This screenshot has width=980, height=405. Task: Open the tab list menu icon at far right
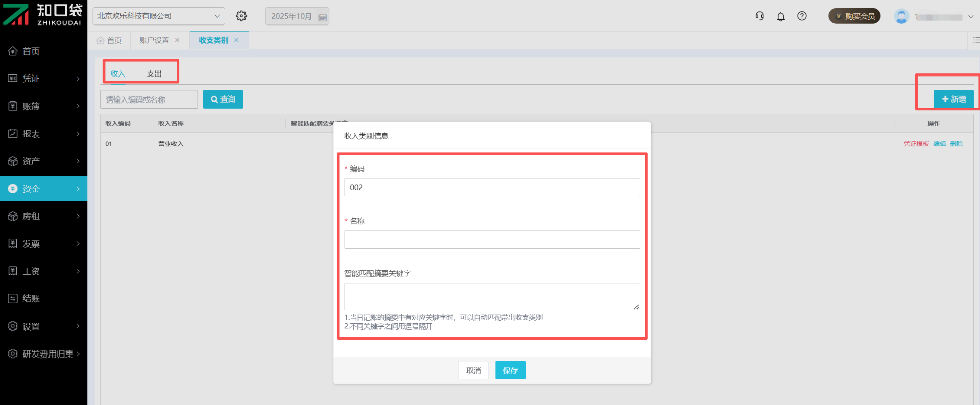point(975,40)
